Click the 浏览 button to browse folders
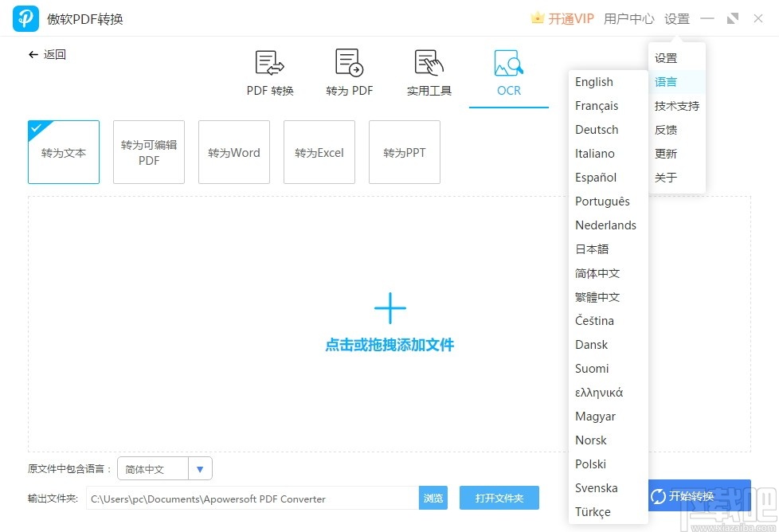The height and width of the screenshot is (532, 779). click(x=433, y=497)
